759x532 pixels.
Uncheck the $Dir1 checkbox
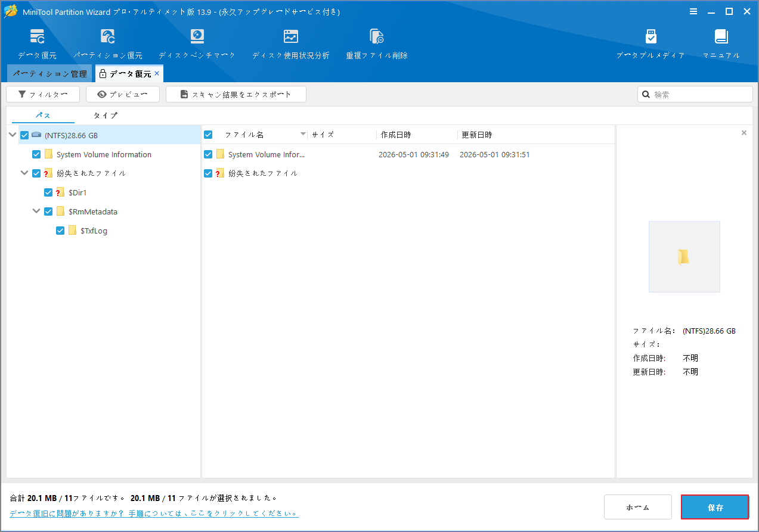tap(48, 192)
